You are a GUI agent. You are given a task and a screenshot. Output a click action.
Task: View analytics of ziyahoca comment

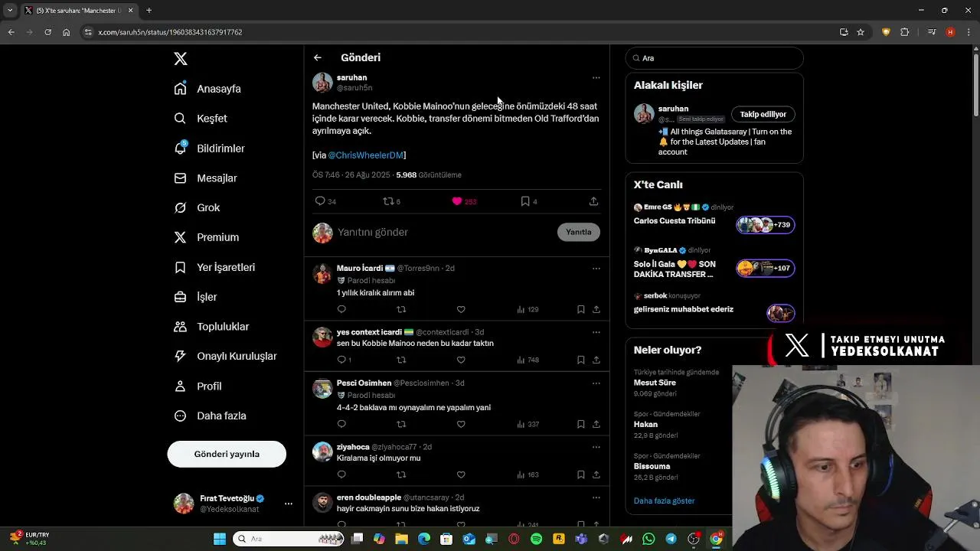click(528, 474)
